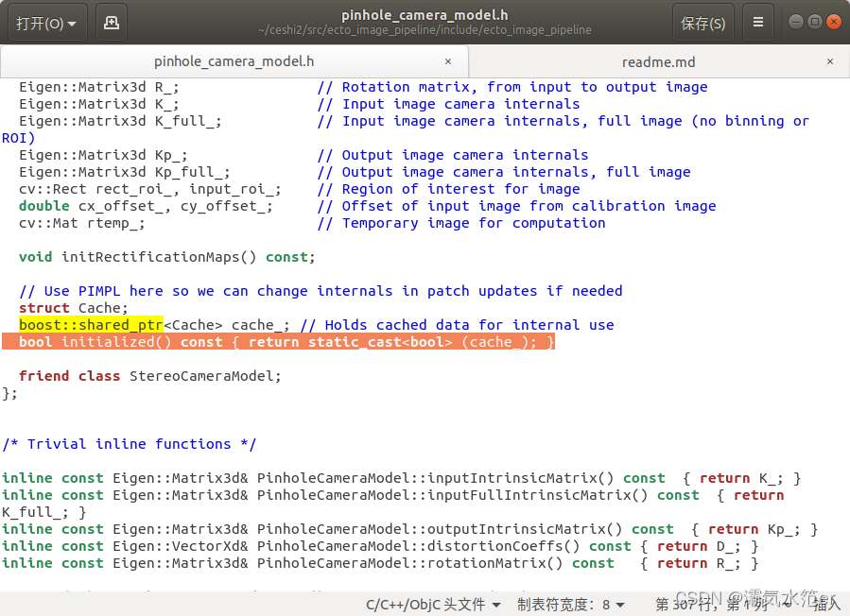
Task: Minimize the gedit window
Action: point(795,22)
